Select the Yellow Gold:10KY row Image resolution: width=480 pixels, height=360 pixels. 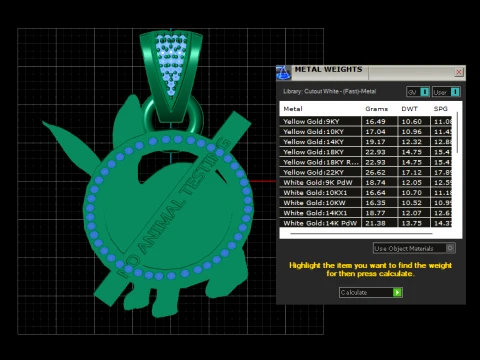click(366, 132)
